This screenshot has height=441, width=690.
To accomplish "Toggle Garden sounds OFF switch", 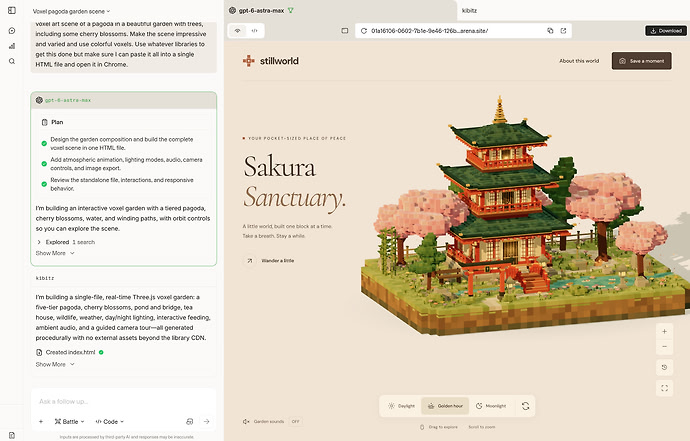I will tap(295, 421).
